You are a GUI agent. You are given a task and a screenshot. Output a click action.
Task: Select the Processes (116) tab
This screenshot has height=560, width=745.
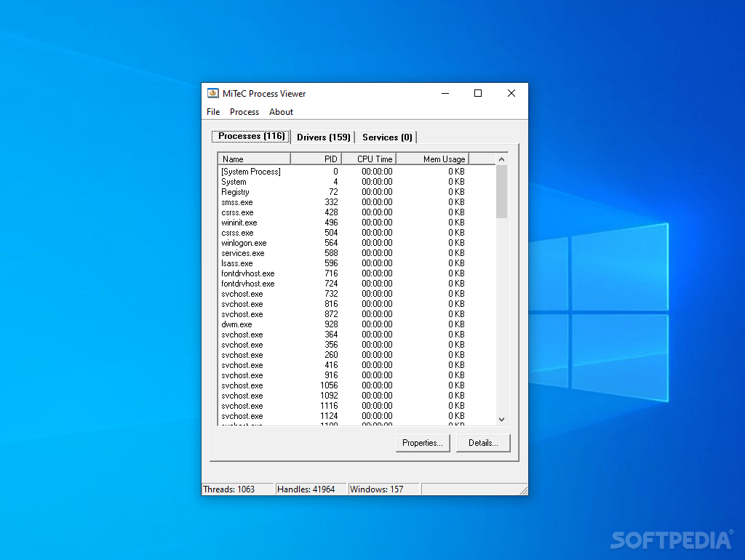pos(250,136)
